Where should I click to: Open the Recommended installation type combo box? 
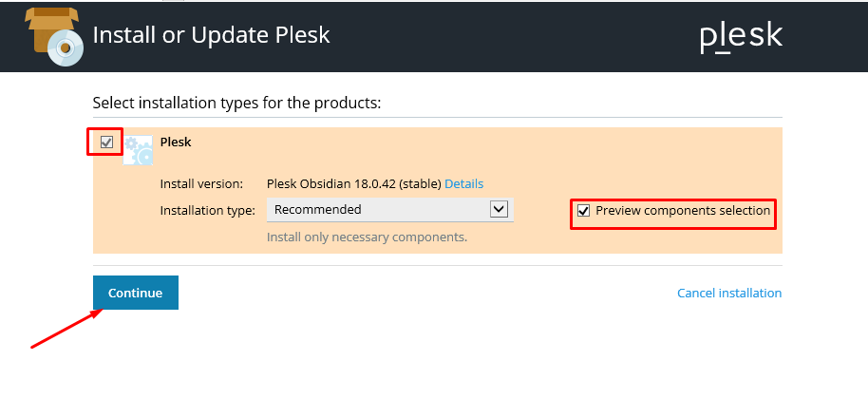(x=390, y=210)
